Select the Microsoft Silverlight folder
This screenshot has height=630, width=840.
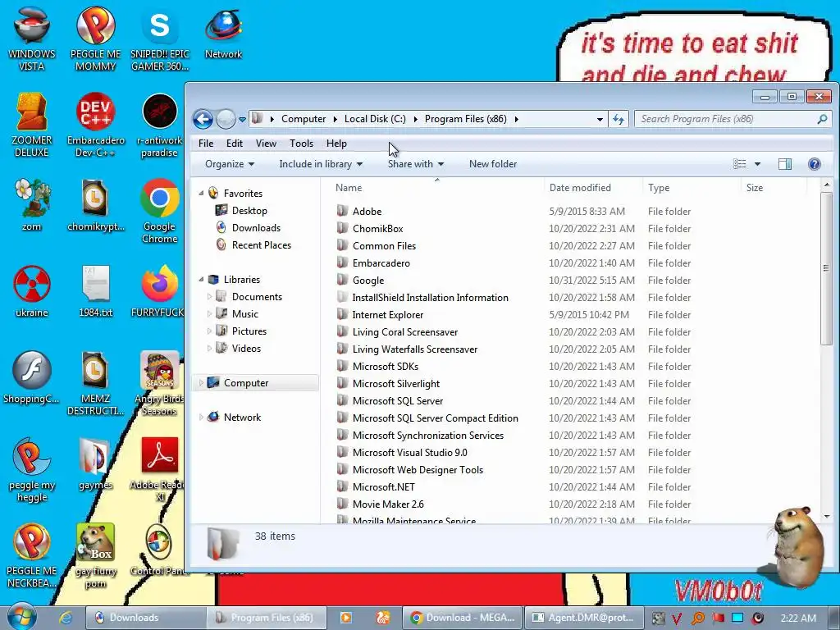pyautogui.click(x=396, y=384)
